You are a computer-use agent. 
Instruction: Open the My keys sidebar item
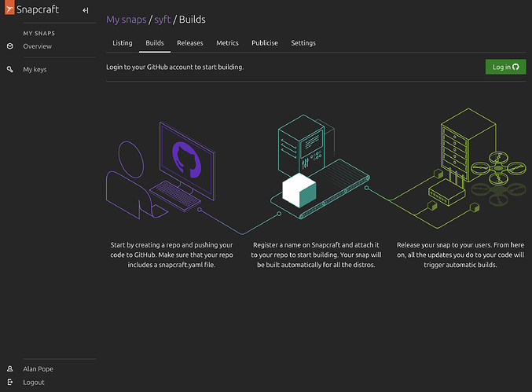click(35, 70)
